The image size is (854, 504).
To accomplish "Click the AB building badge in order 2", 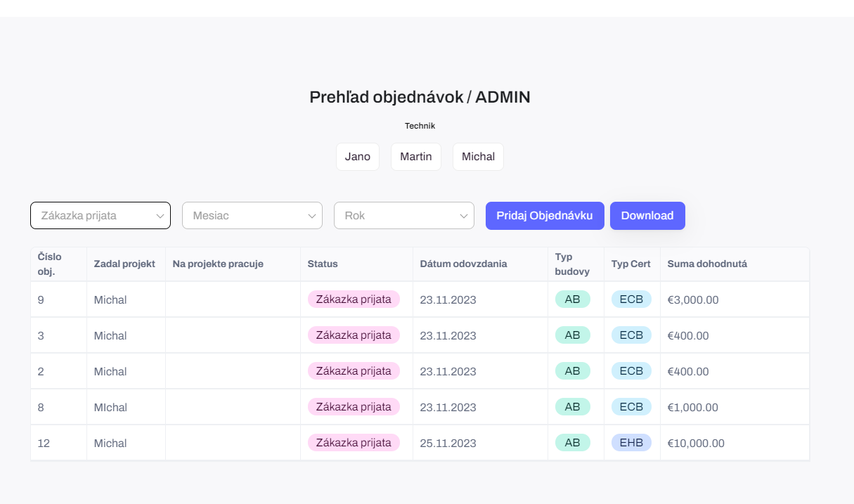I will pos(573,371).
